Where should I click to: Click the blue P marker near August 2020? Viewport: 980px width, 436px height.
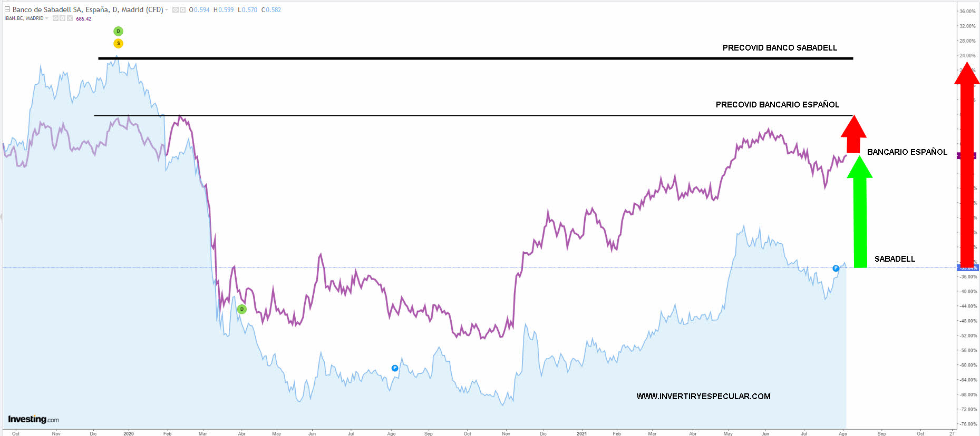point(395,368)
